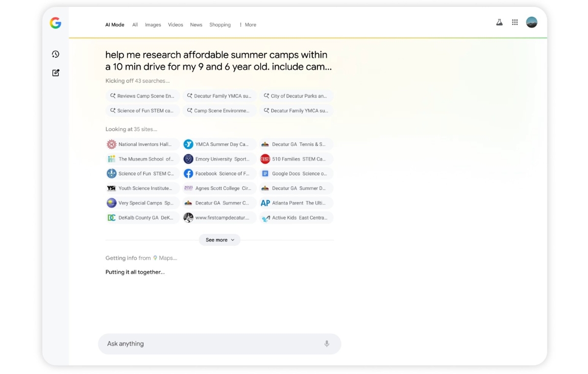The width and height of the screenshot is (588, 374).
Task: Click the 'Putting it all together...' text
Action: [135, 272]
